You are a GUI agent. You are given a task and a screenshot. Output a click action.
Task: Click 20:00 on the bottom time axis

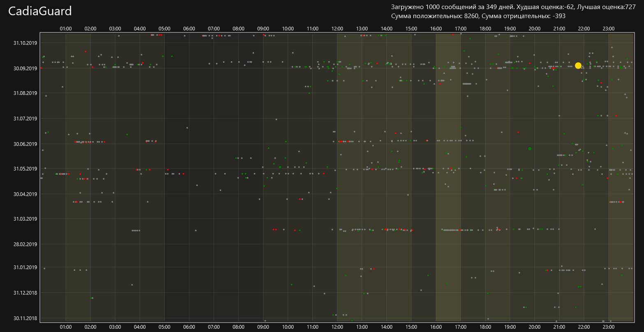click(x=535, y=327)
